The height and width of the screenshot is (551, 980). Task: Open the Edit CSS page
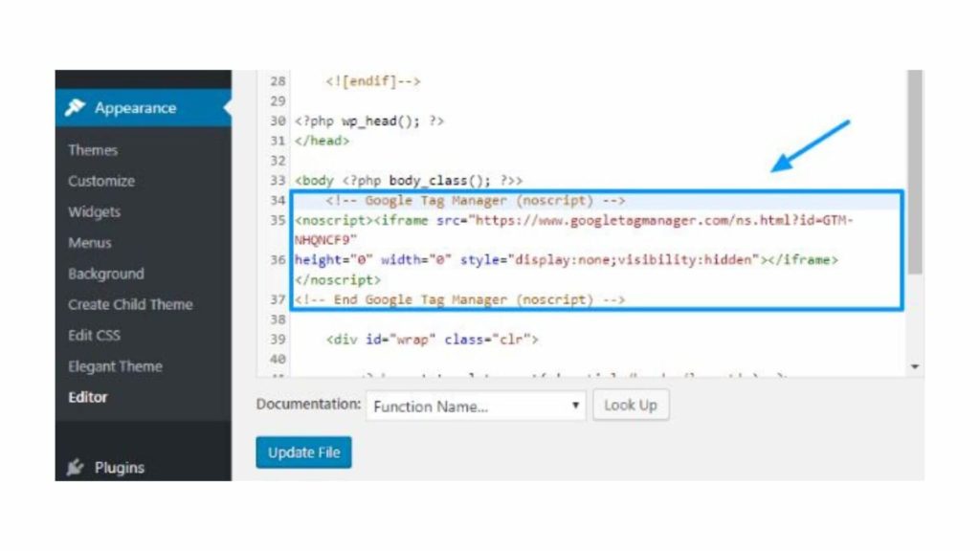[x=95, y=335]
